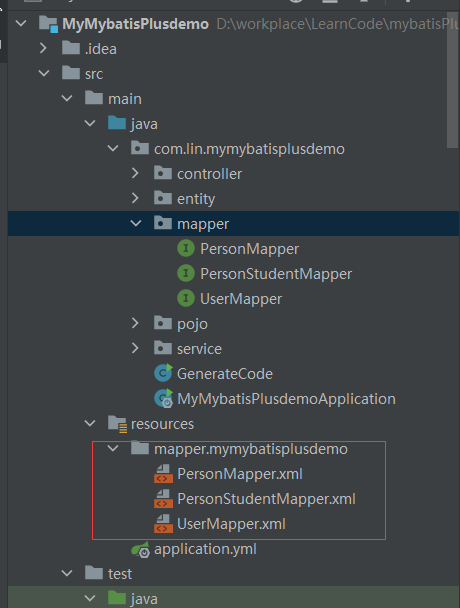460x608 pixels.
Task: Click the PersonMapper.xml file icon
Action: pos(163,473)
